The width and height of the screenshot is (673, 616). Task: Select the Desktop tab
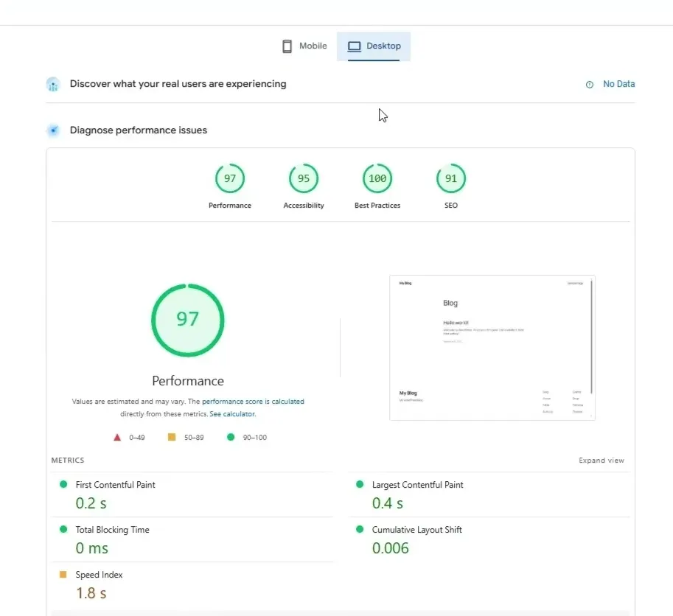pyautogui.click(x=374, y=46)
